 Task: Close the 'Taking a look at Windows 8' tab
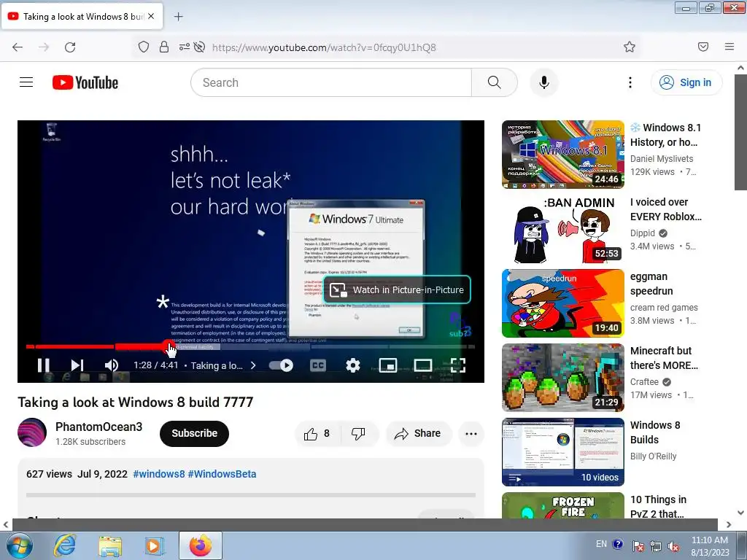(x=151, y=16)
